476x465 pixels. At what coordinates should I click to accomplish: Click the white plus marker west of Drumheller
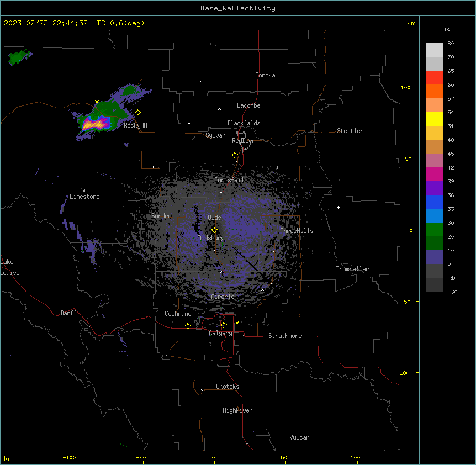pos(338,207)
